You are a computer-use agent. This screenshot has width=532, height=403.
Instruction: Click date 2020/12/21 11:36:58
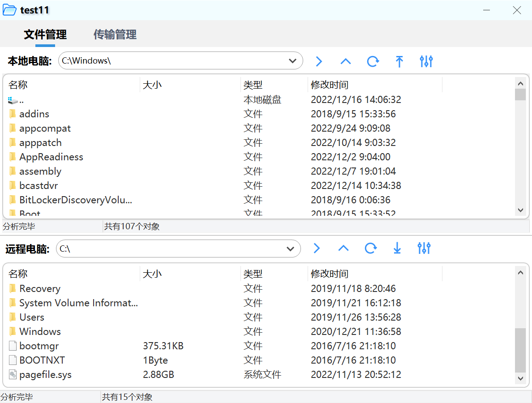tap(356, 331)
